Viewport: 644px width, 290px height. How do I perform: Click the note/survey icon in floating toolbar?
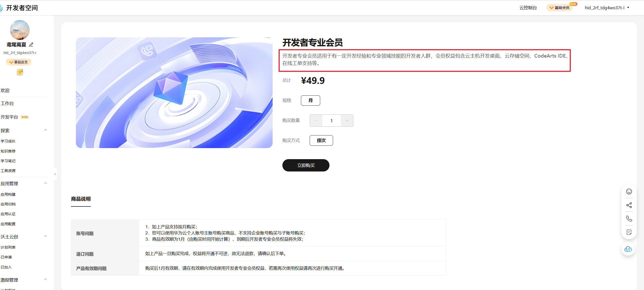click(629, 232)
